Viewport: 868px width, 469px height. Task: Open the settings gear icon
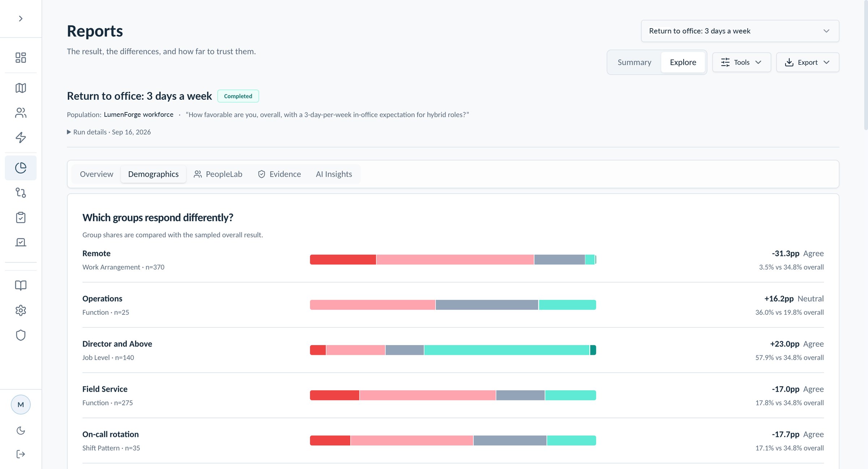pos(21,310)
